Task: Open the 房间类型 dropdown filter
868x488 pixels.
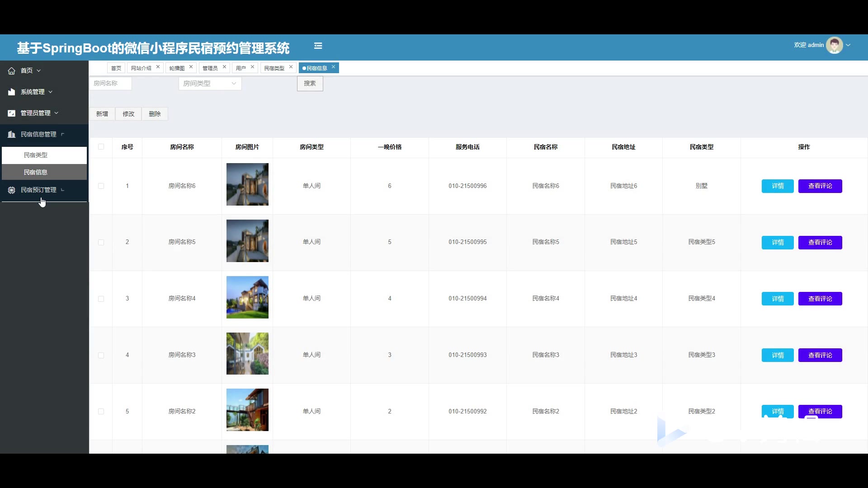Action: pyautogui.click(x=210, y=84)
